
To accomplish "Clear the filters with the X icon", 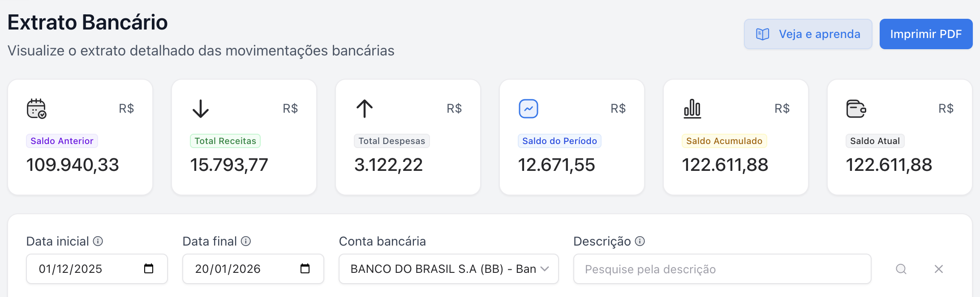I will coord(939,269).
